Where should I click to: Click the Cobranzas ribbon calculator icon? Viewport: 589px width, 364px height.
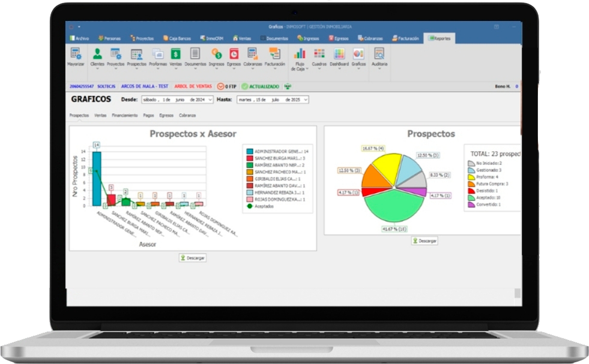(252, 54)
